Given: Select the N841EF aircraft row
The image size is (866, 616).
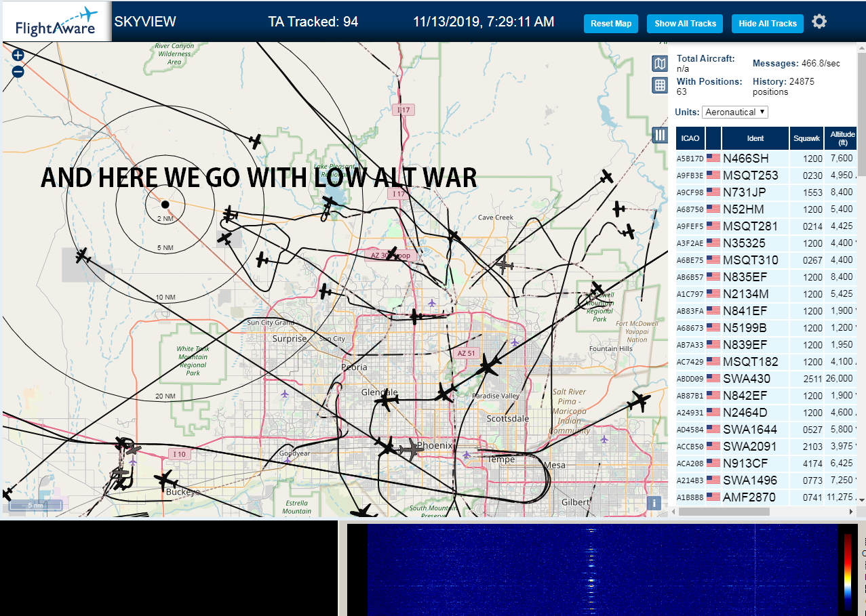Looking at the screenshot, I should (x=767, y=310).
